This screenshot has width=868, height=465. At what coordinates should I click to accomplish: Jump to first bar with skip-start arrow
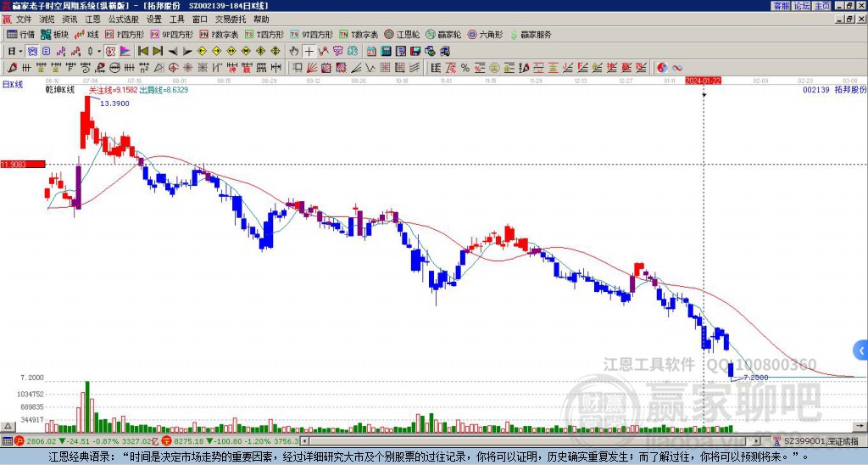point(142,52)
